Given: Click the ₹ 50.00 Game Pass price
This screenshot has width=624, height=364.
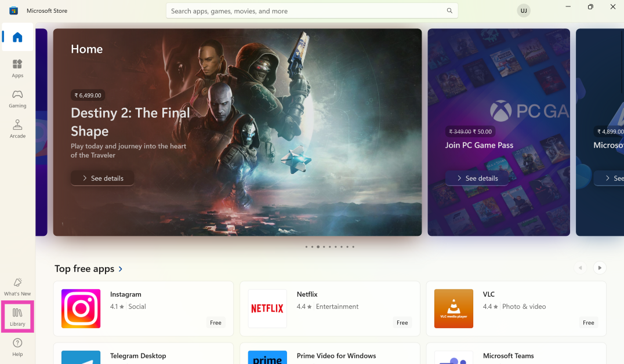Looking at the screenshot, I should coord(482,132).
